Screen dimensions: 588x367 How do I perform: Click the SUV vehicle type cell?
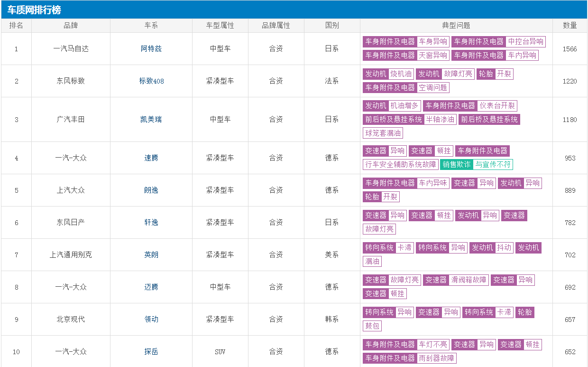(220, 352)
